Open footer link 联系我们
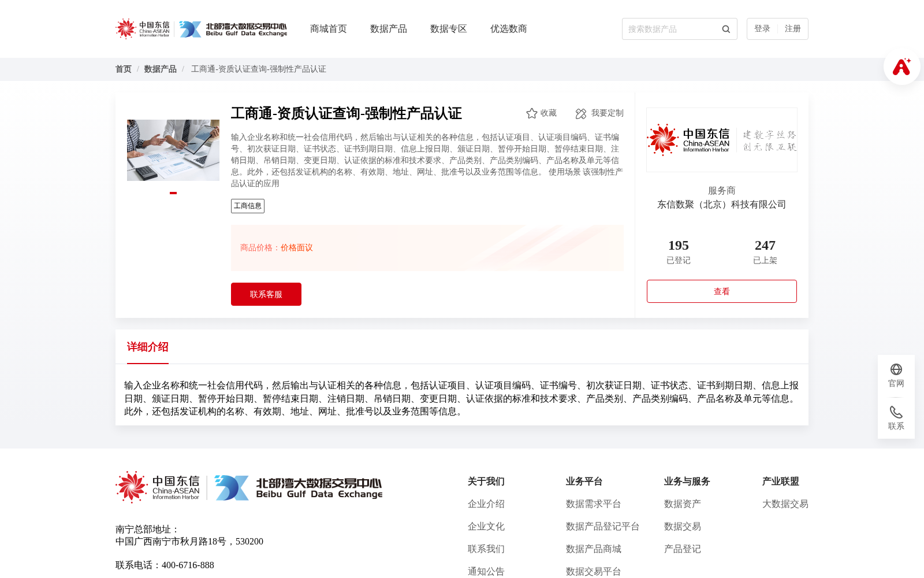 coord(486,549)
